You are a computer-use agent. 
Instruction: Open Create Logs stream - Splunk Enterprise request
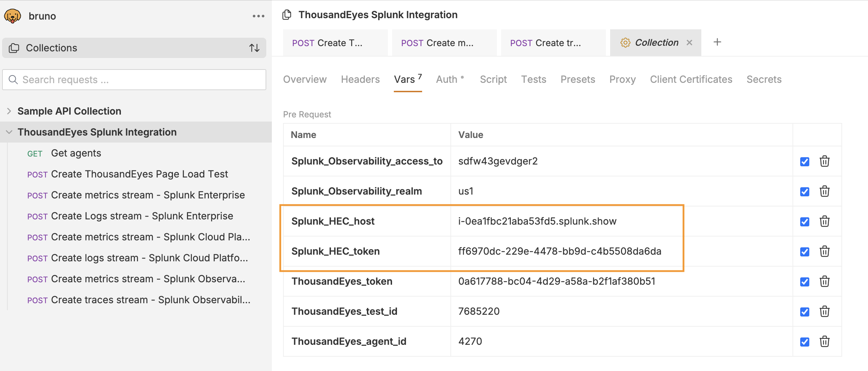click(142, 216)
